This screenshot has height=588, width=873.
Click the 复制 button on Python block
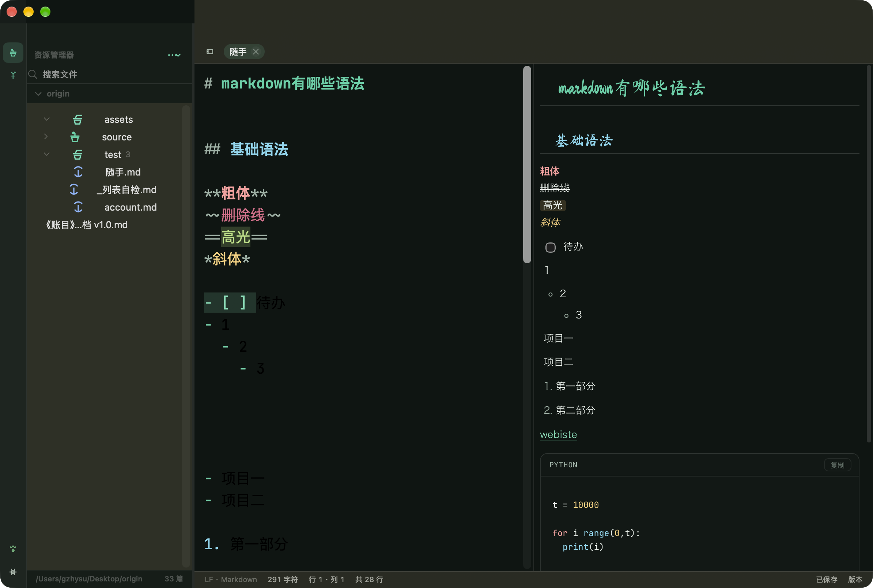point(838,465)
